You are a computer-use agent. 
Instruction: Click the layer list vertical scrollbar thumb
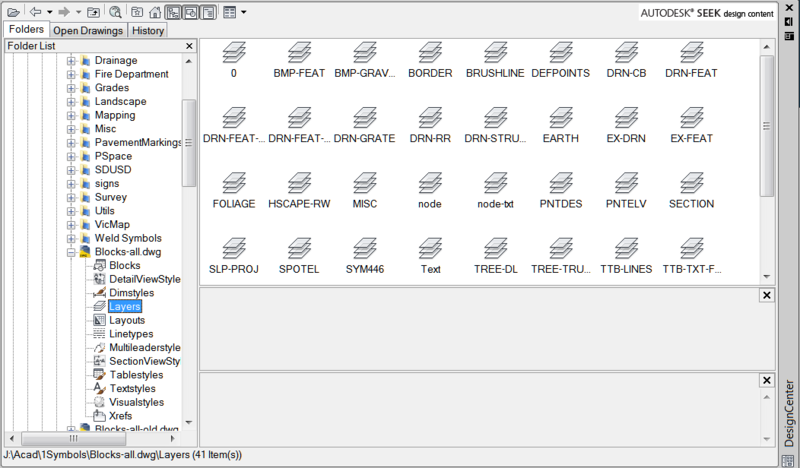tap(766, 126)
